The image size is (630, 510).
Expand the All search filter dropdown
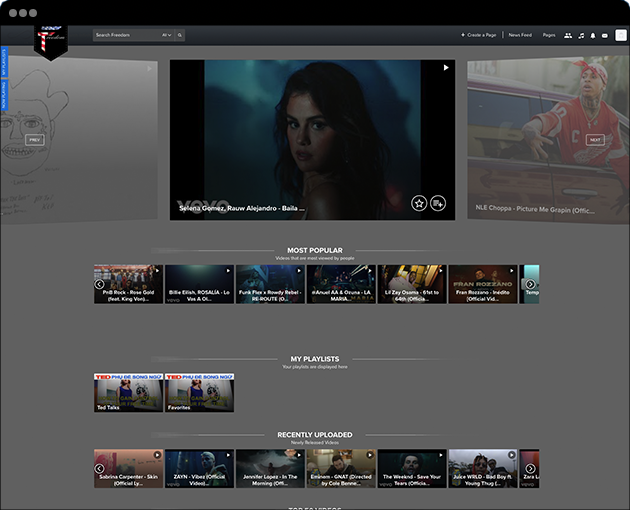(167, 35)
